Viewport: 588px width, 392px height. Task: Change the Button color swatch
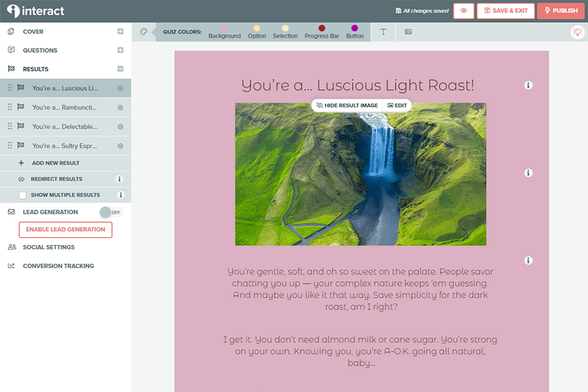click(x=355, y=28)
